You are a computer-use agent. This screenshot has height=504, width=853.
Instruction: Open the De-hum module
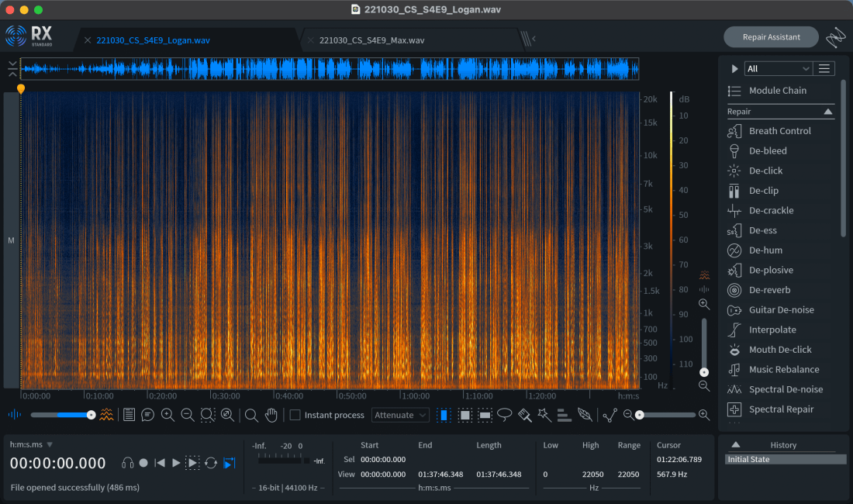pyautogui.click(x=765, y=250)
